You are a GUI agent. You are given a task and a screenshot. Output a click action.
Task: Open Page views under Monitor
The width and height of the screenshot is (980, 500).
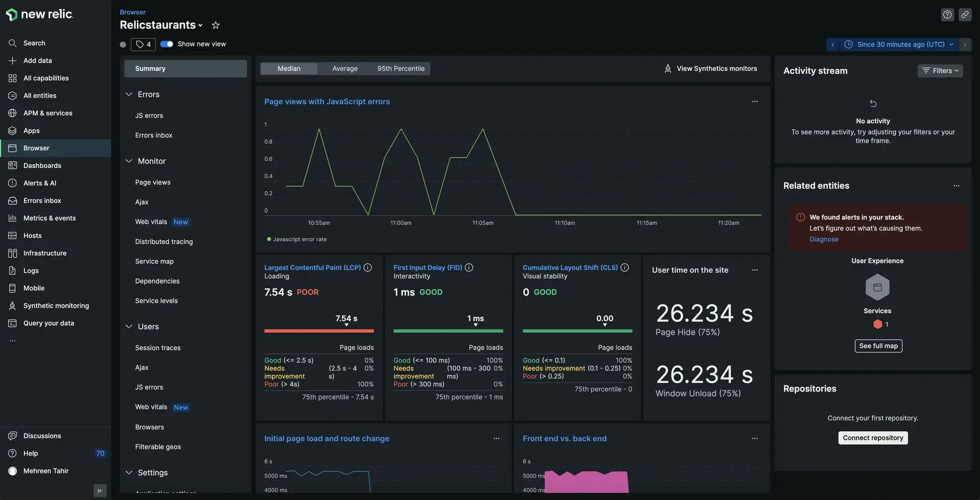coord(153,183)
